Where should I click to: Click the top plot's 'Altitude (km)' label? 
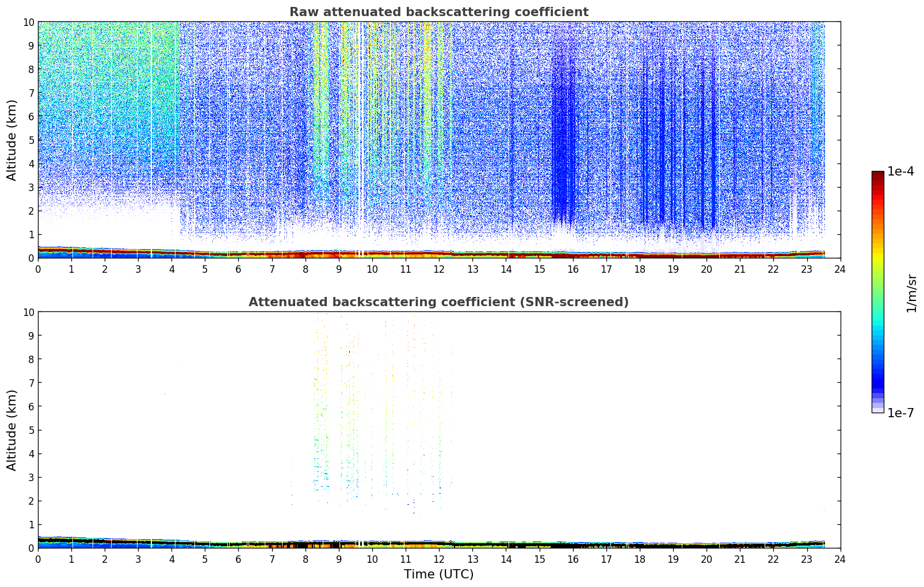coord(12,140)
